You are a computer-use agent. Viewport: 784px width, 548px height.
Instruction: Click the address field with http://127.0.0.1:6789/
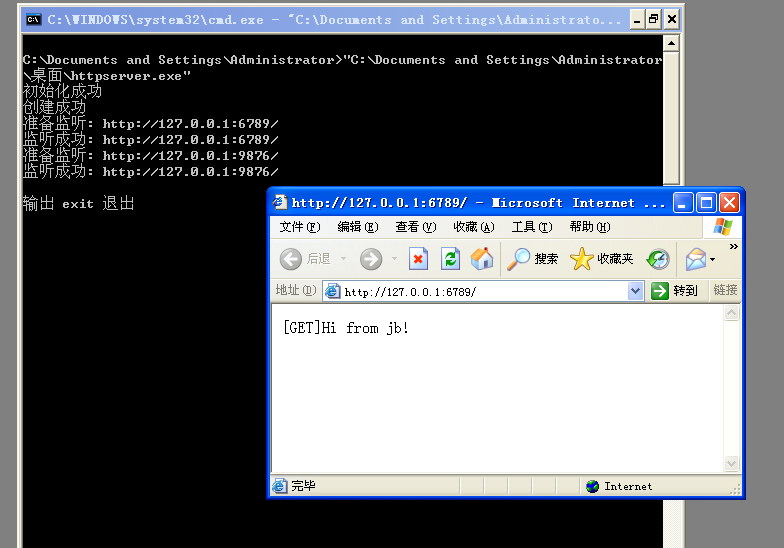(x=476, y=292)
